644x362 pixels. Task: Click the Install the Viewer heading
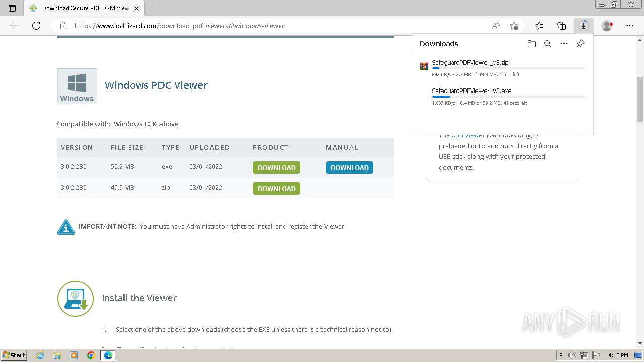(x=139, y=298)
